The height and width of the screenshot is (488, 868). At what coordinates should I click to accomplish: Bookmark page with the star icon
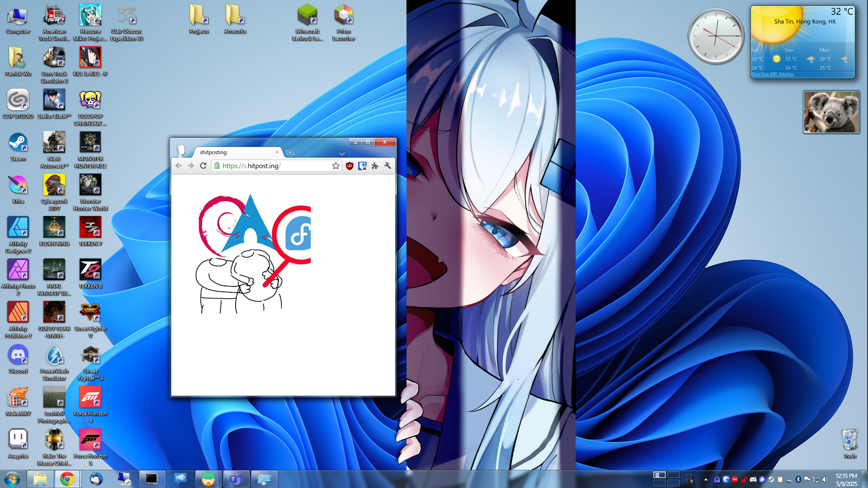336,166
